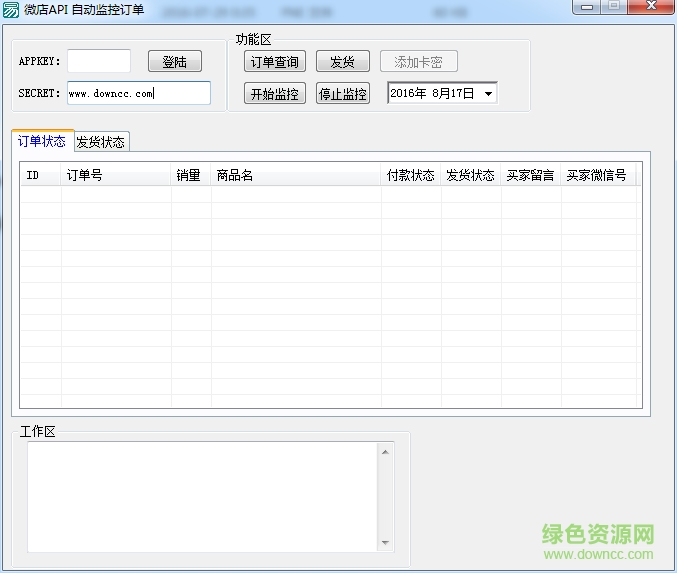
Task: Click the 付款状态 column header
Action: pos(411,175)
